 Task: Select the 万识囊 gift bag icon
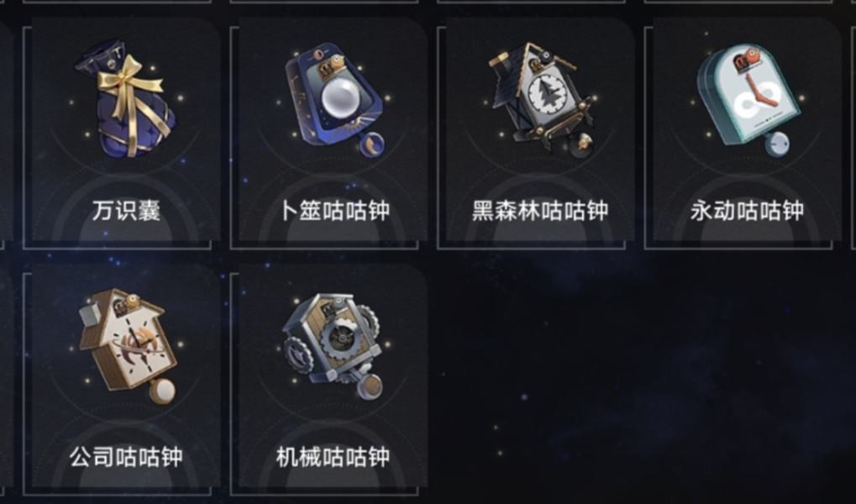pos(126,98)
